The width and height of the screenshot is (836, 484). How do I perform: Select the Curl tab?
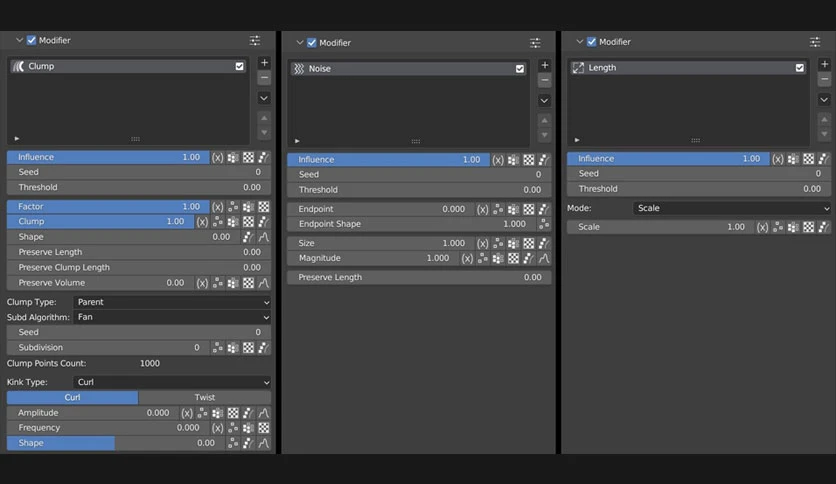73,398
